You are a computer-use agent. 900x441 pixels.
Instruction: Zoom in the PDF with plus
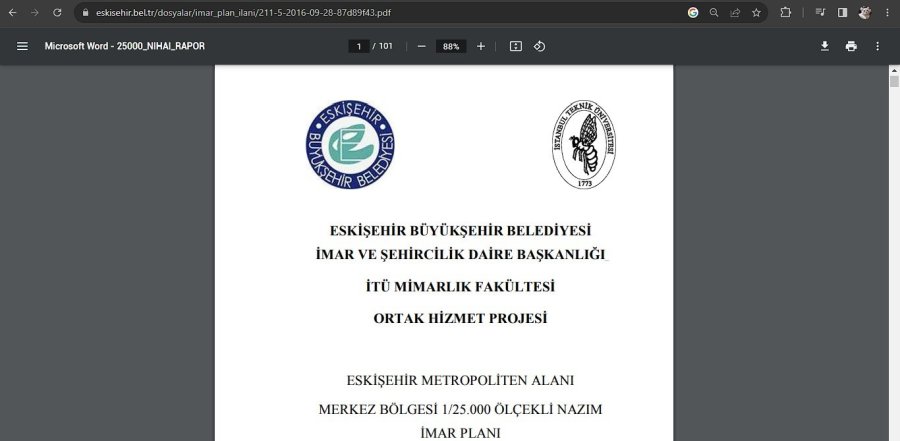tap(481, 47)
